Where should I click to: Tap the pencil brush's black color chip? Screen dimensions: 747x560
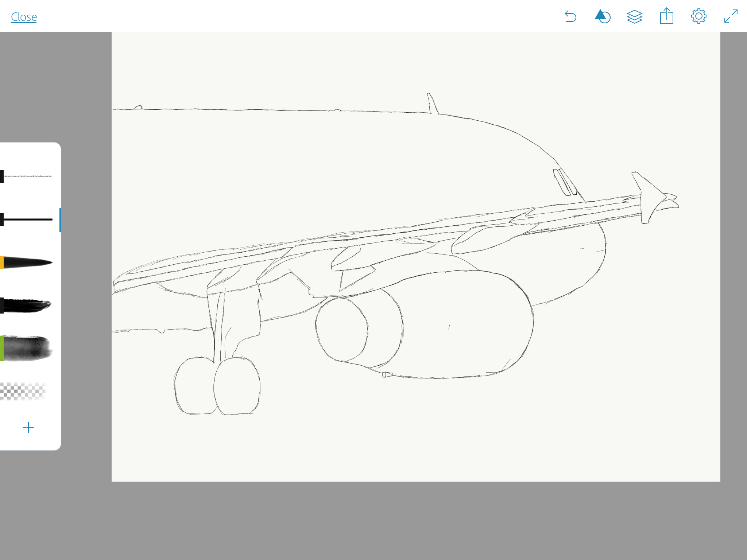(2, 176)
